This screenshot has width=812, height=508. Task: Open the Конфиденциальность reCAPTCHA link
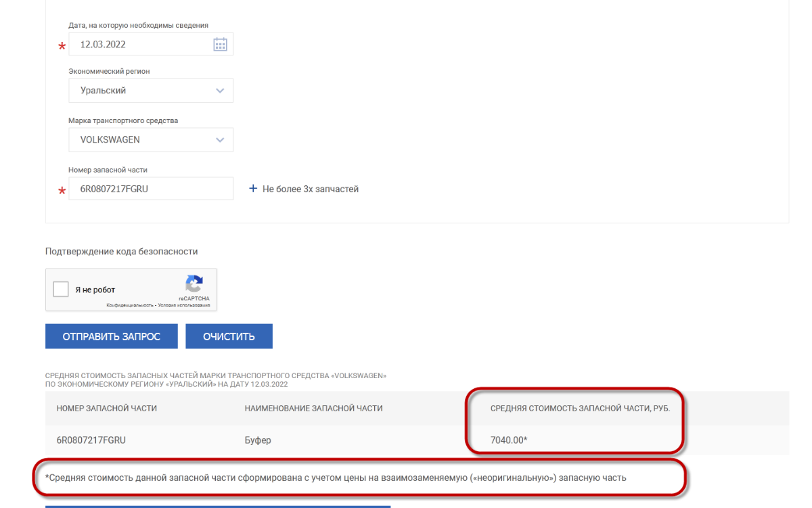129,306
